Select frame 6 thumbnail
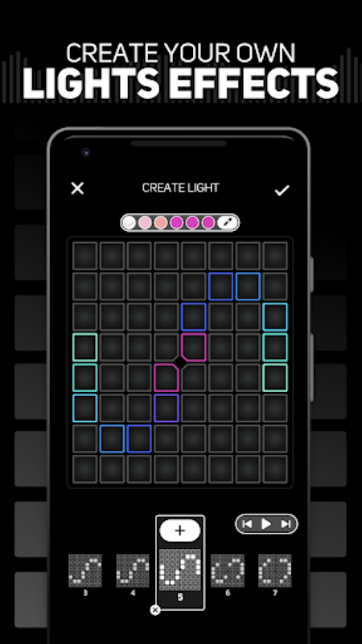 (x=228, y=571)
